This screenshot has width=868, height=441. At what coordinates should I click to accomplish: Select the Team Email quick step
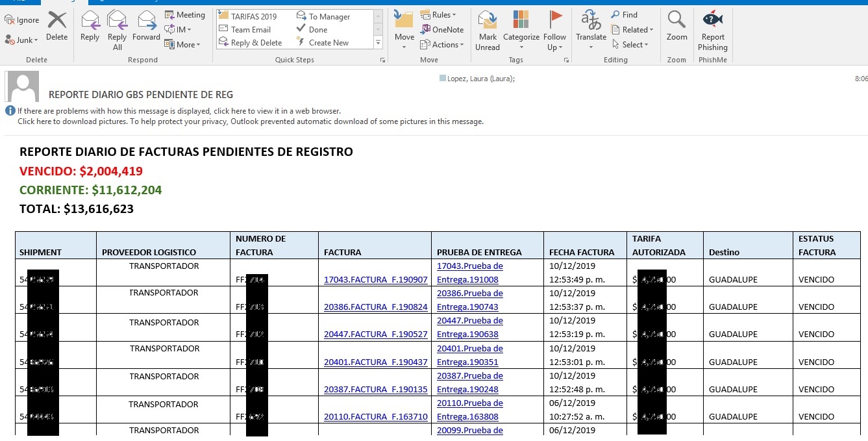tap(245, 29)
